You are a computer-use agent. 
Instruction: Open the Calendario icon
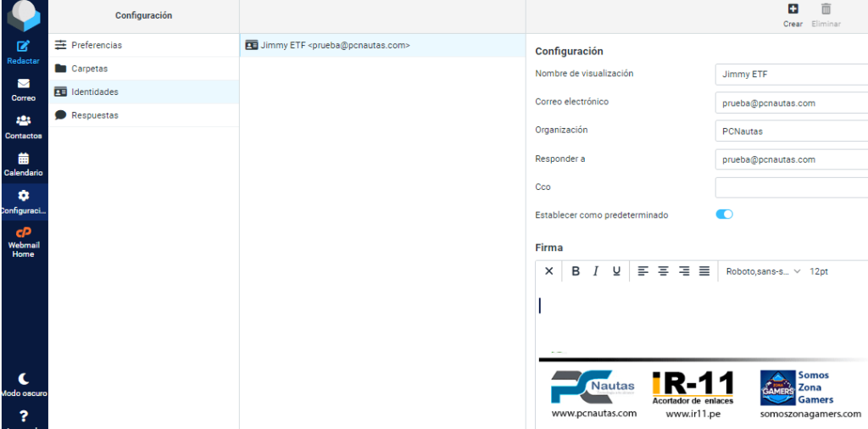[x=23, y=159]
